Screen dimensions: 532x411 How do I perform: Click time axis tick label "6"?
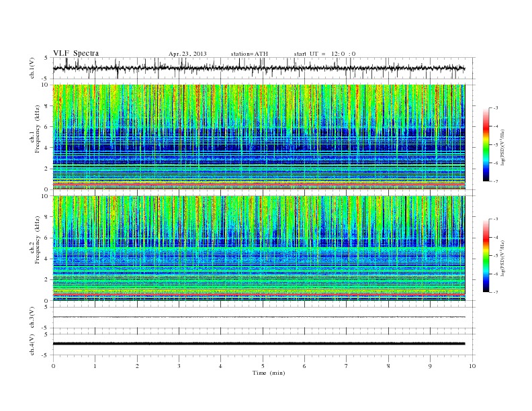point(304,366)
